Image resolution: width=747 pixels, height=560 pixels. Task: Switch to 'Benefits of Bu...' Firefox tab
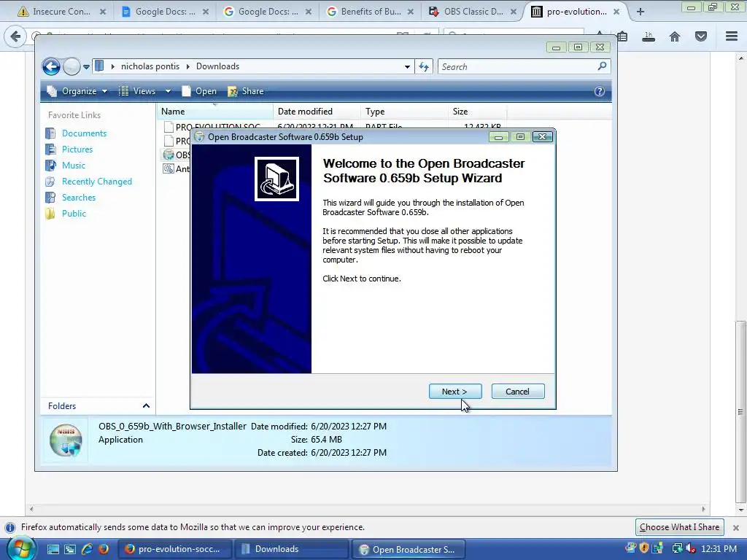click(371, 12)
